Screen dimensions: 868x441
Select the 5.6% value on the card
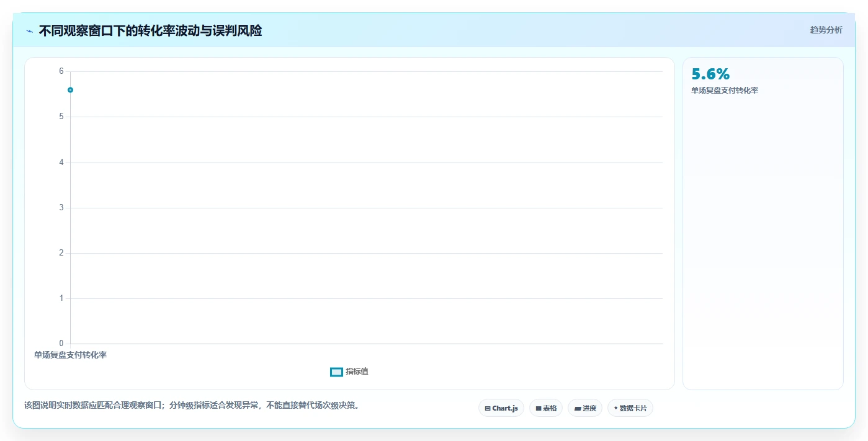[x=710, y=74]
